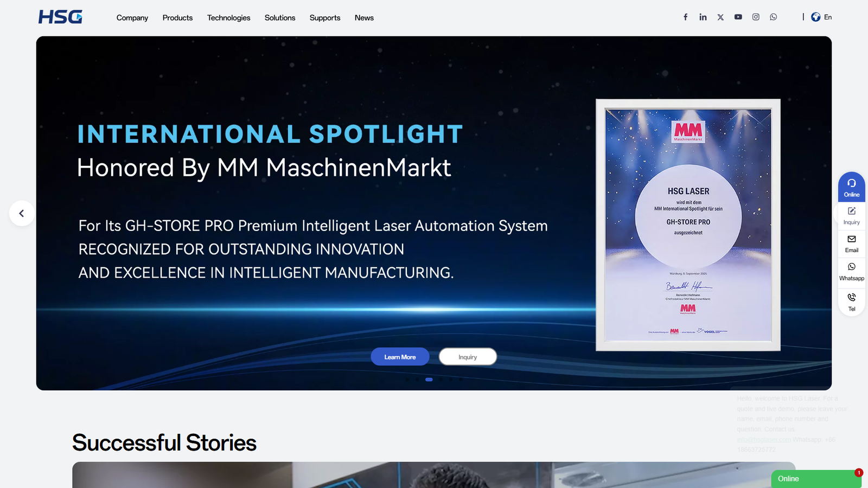Go to previous banner slide arrow
The height and width of the screenshot is (488, 868).
22,213
